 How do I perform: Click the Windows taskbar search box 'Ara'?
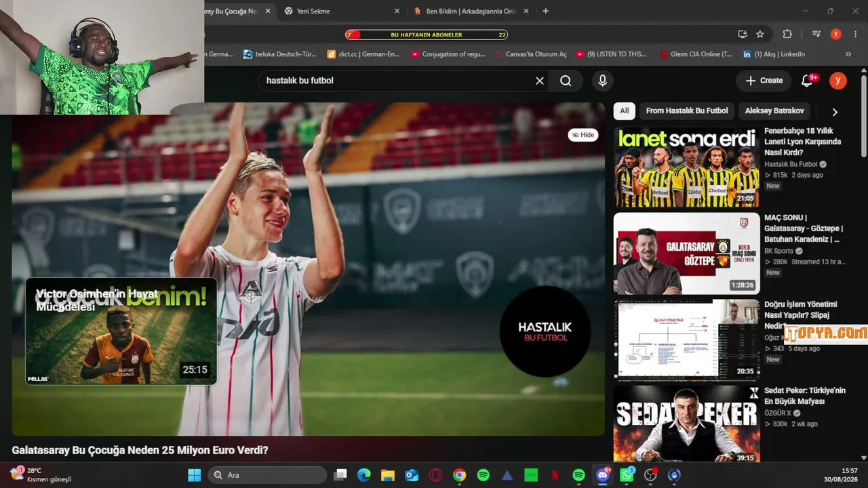click(267, 475)
